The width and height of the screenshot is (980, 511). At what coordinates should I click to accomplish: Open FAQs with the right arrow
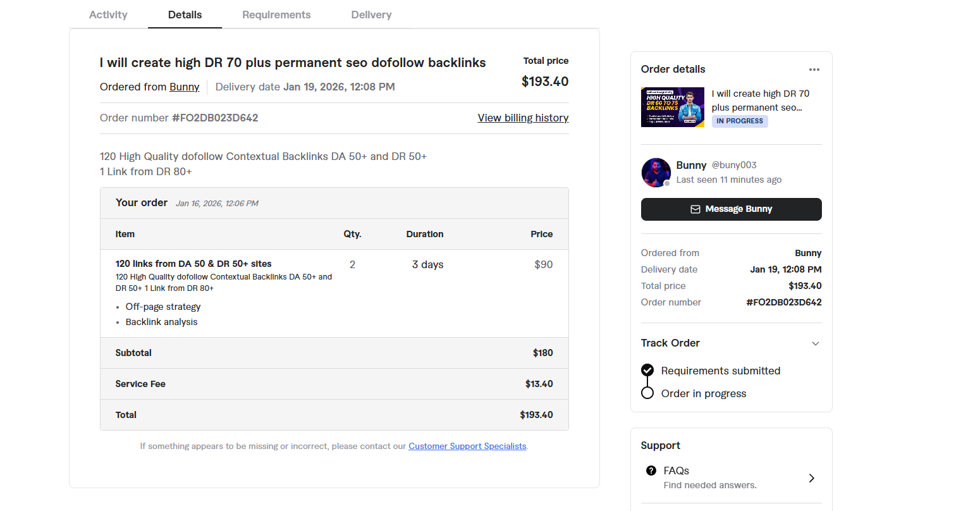(812, 478)
